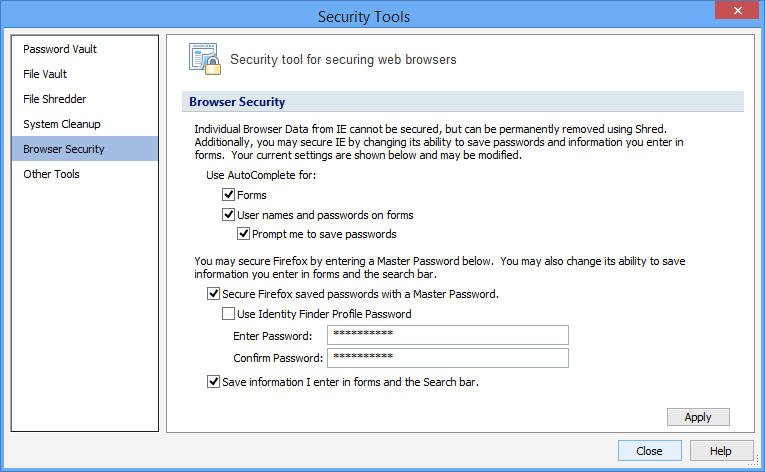Uncheck Secure Firefox saved passwords option
765x472 pixels.
213,294
